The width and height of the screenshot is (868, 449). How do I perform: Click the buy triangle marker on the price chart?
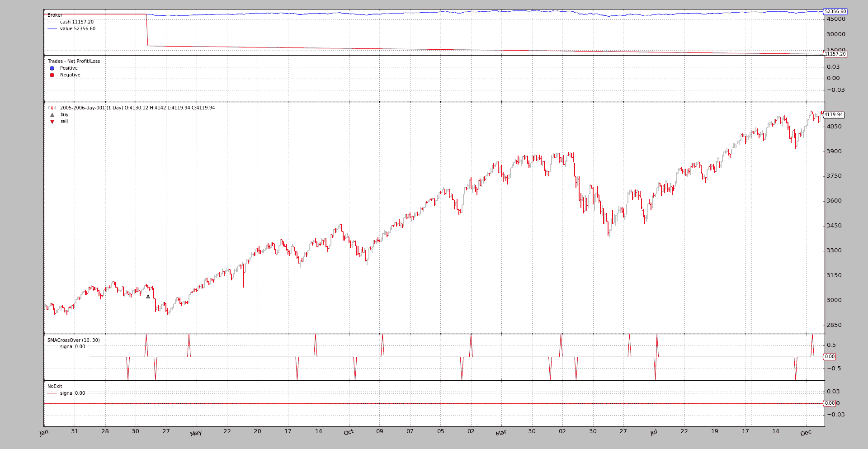click(x=148, y=297)
